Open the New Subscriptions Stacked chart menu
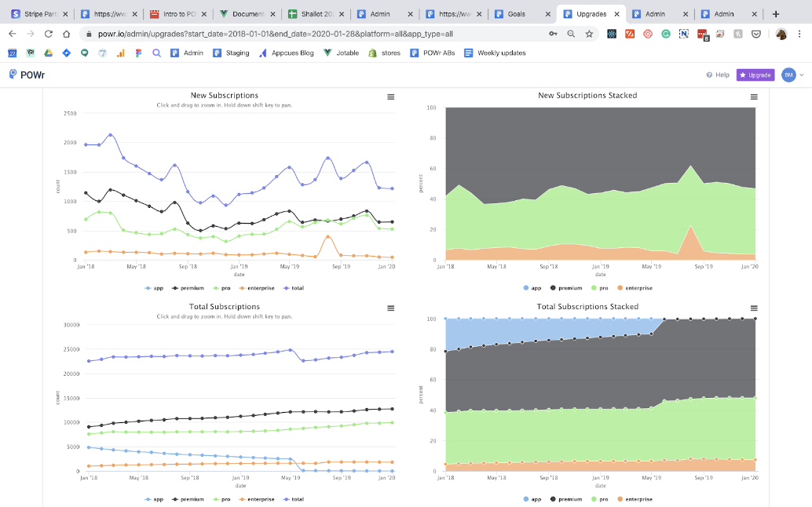 [x=754, y=97]
